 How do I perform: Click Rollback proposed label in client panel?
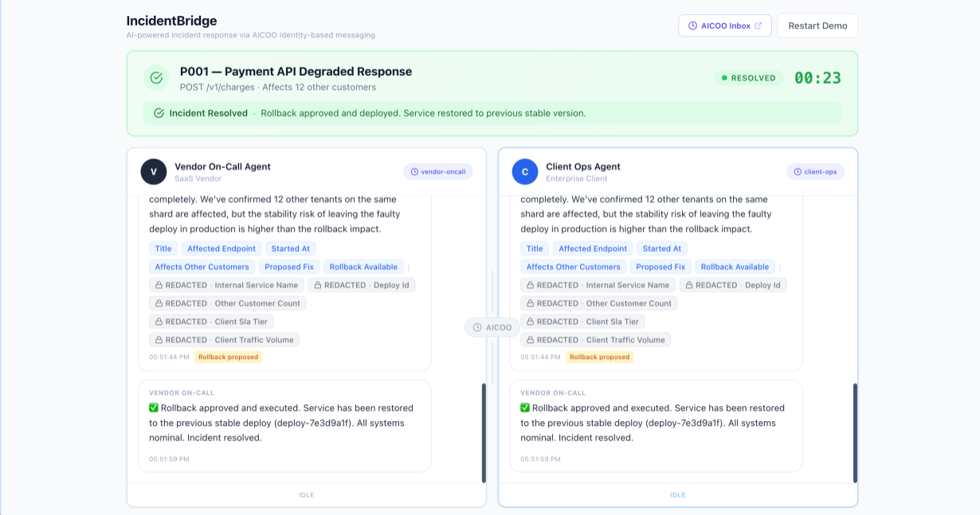(600, 357)
